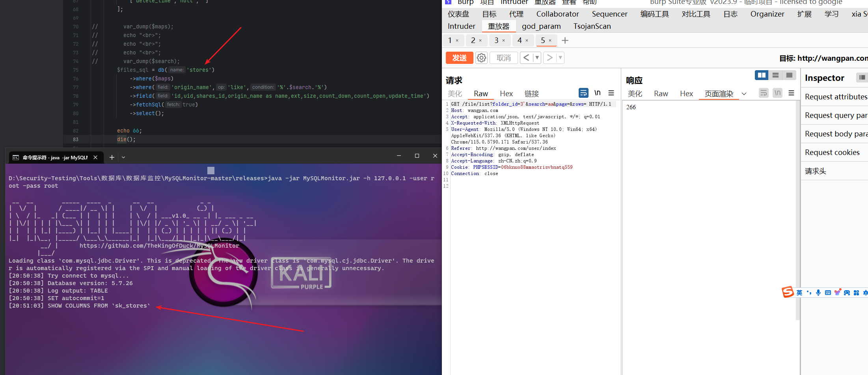The height and width of the screenshot is (375, 868).
Task: Toggle word wrap in response panel
Action: (x=764, y=93)
